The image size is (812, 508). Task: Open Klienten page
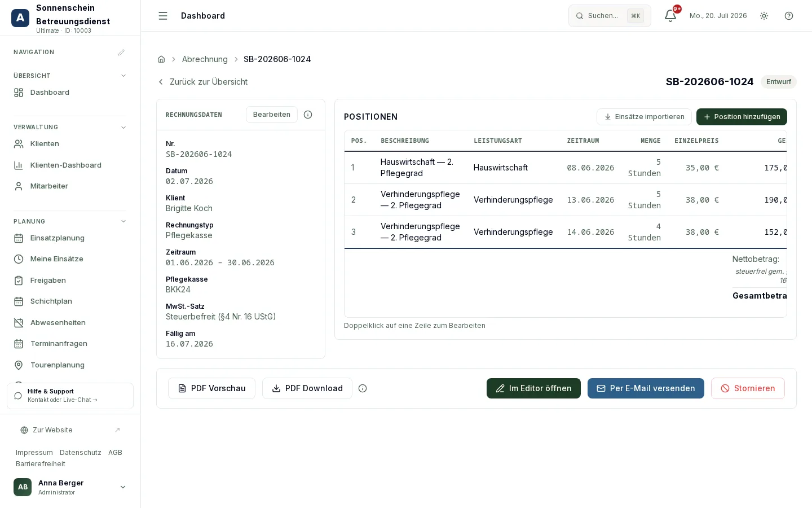[70, 144]
